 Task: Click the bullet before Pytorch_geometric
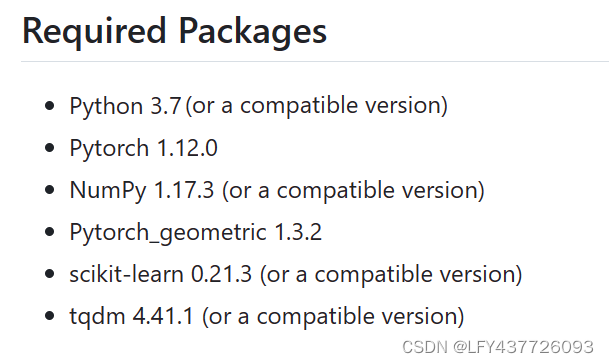[49, 232]
